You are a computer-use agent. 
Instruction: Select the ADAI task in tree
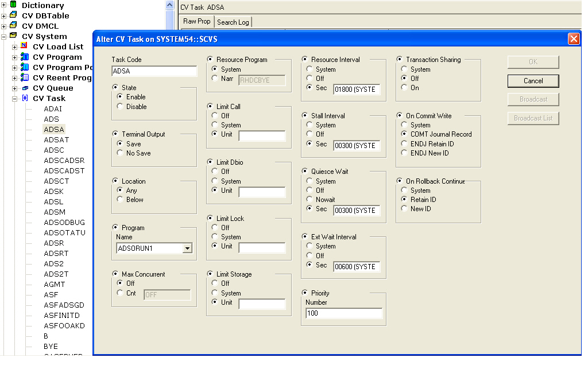[52, 108]
